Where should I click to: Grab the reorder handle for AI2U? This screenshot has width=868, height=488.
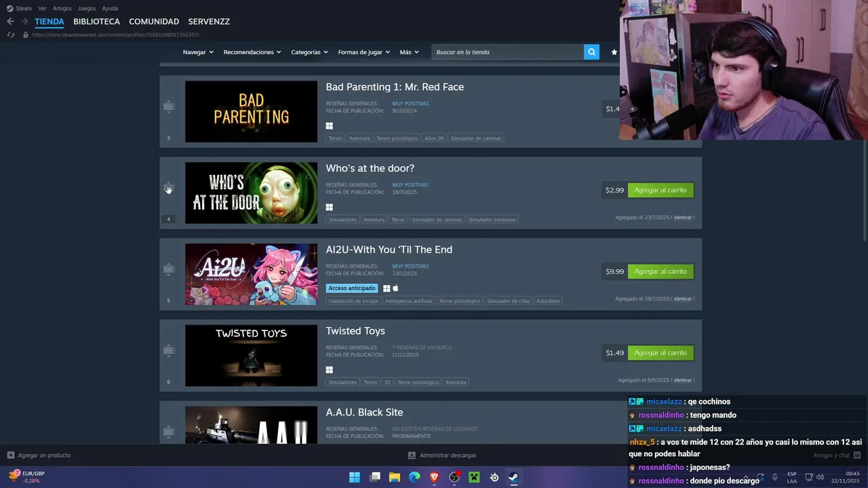(x=168, y=269)
